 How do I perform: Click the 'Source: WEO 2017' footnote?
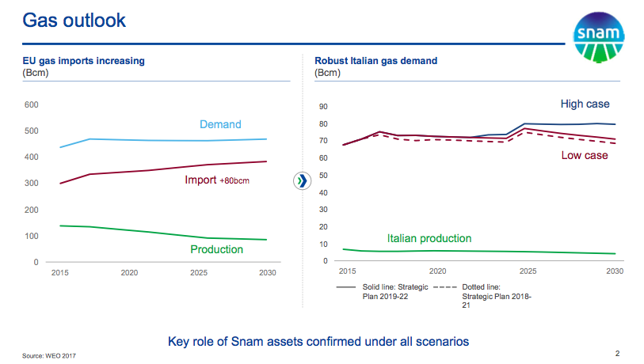(48, 356)
